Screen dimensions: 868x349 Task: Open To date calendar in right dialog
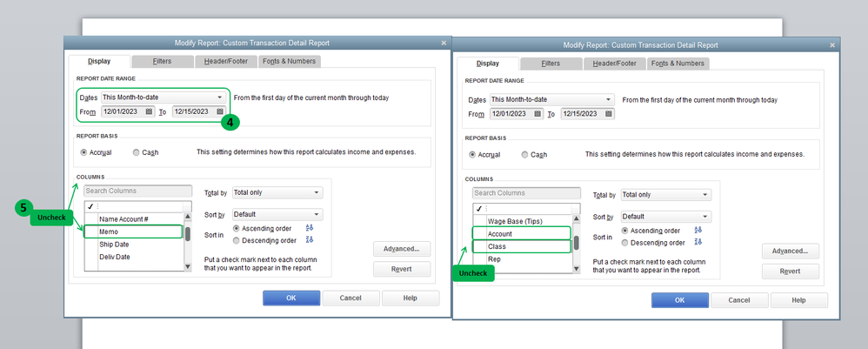(x=608, y=113)
